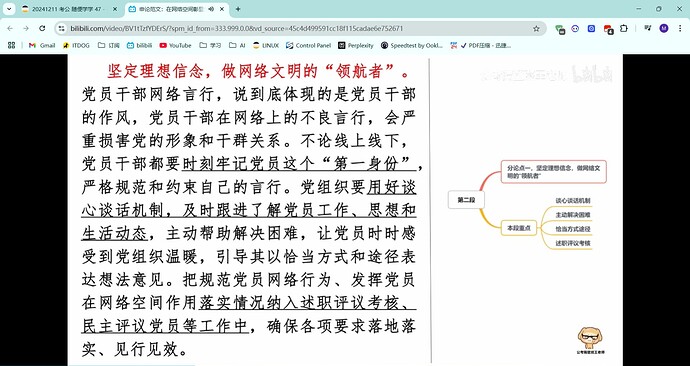Viewport: 690px width, 366px height.
Task: Click the 述职评议考核 mind map branch
Action: pos(573,243)
